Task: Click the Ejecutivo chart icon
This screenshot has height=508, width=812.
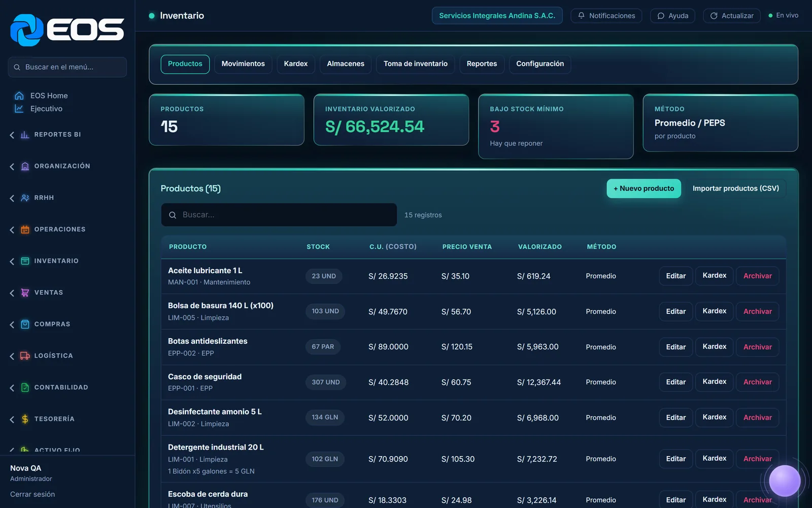Action: pyautogui.click(x=19, y=109)
